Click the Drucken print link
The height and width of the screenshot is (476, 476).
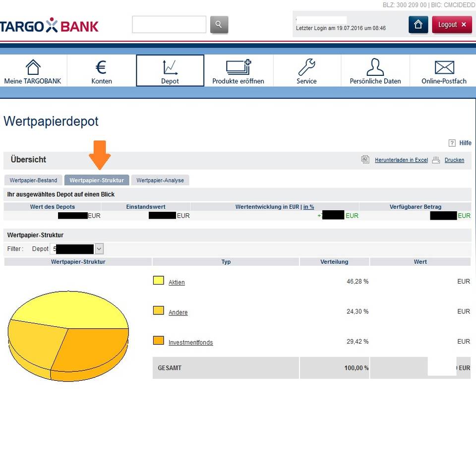[x=454, y=160]
